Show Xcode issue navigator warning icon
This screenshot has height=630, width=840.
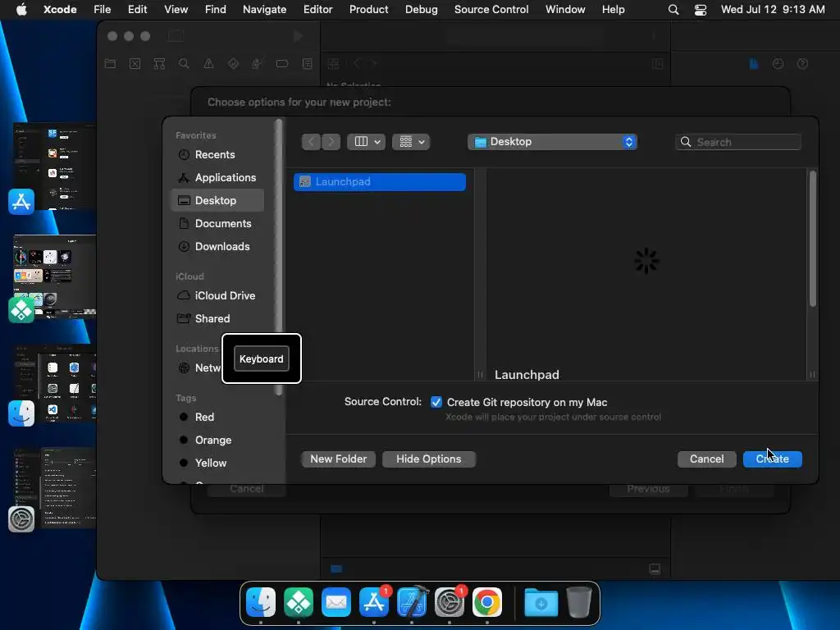pyautogui.click(x=208, y=64)
